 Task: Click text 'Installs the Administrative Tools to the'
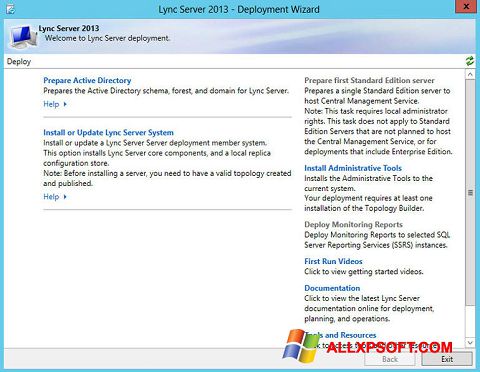[368, 178]
